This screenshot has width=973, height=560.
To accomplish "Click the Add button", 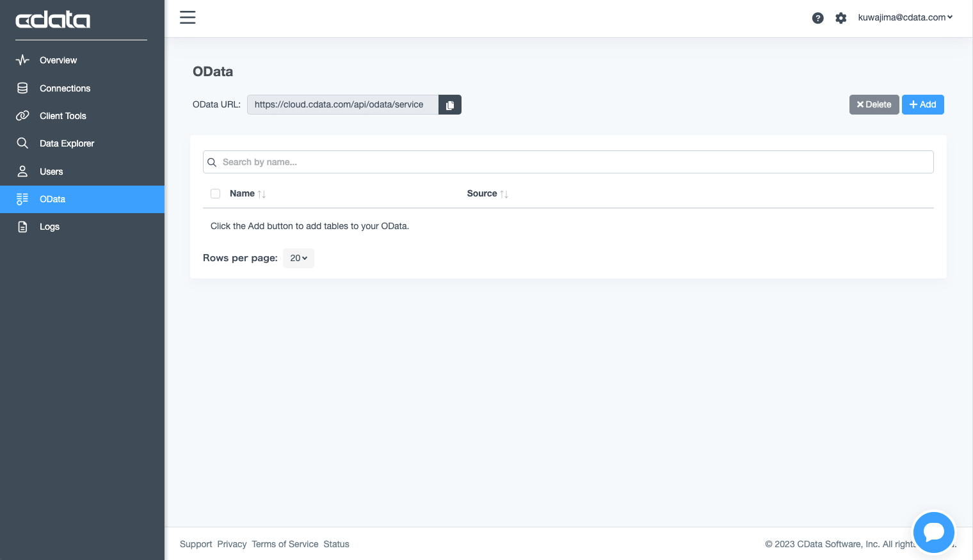I will click(922, 104).
